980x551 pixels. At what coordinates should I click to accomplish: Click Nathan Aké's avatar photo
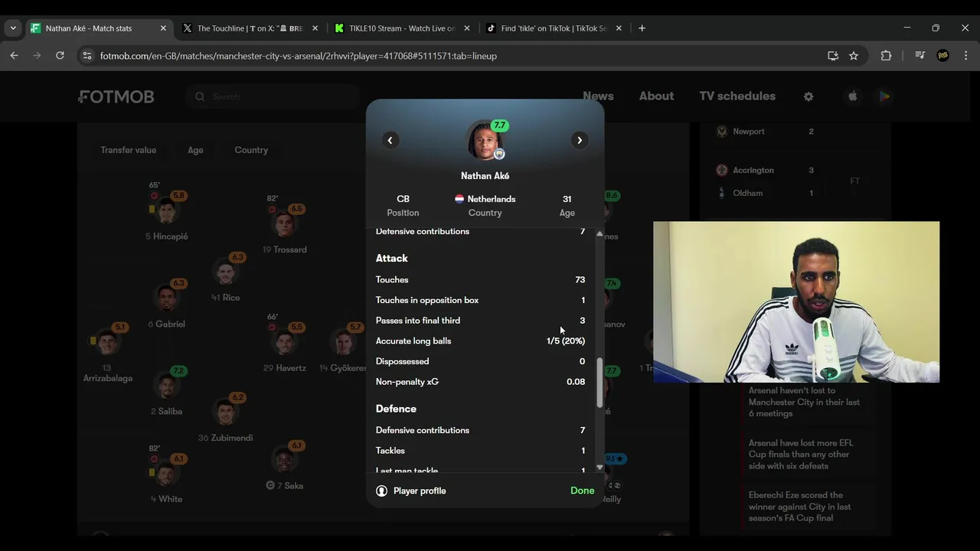(485, 140)
